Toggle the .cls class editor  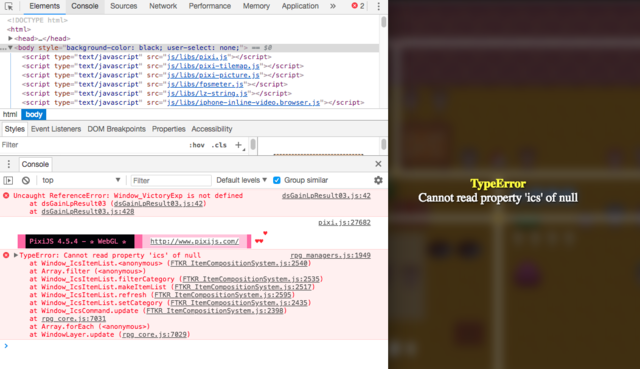(x=219, y=145)
